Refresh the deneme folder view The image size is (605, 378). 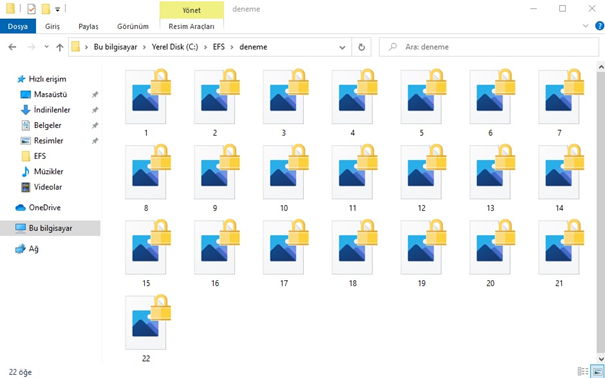362,47
